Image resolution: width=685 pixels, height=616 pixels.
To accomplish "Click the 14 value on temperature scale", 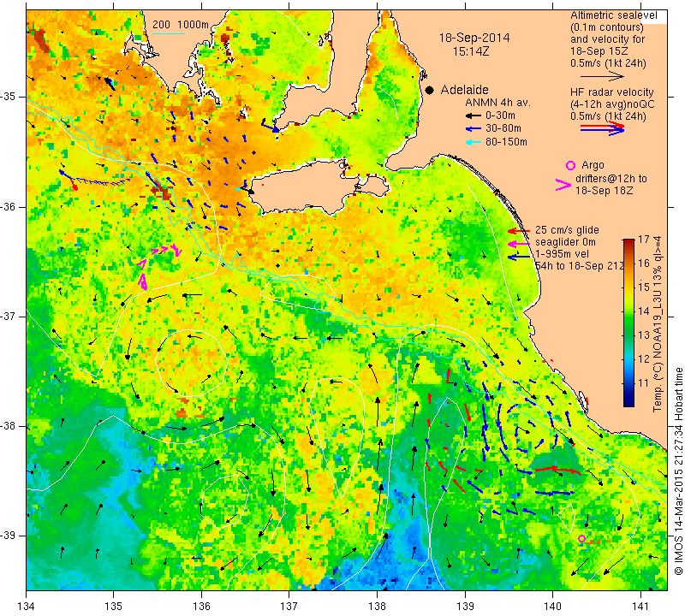I will coord(644,311).
